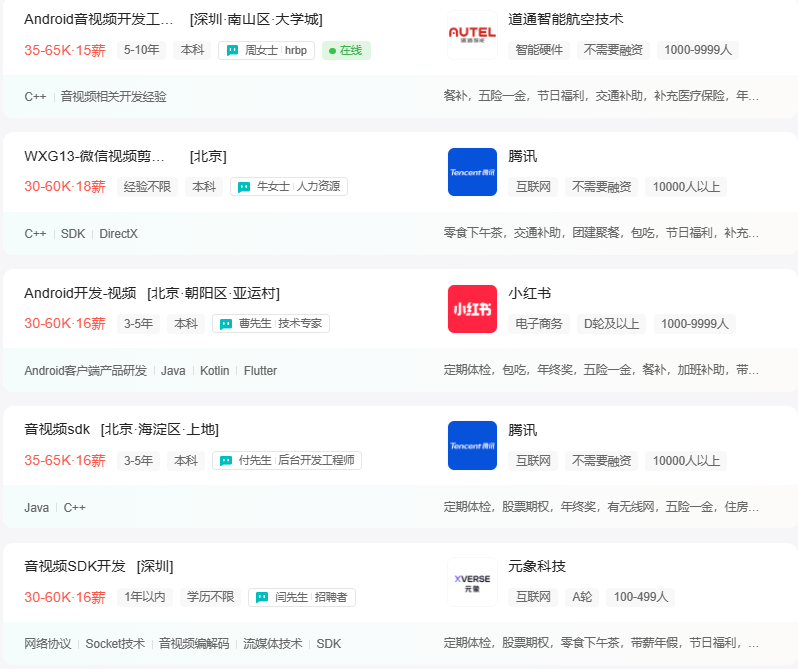Viewport: 798px width, 669px height.
Task: Click the Android客户端产品研发 skill tag
Action: tap(86, 371)
